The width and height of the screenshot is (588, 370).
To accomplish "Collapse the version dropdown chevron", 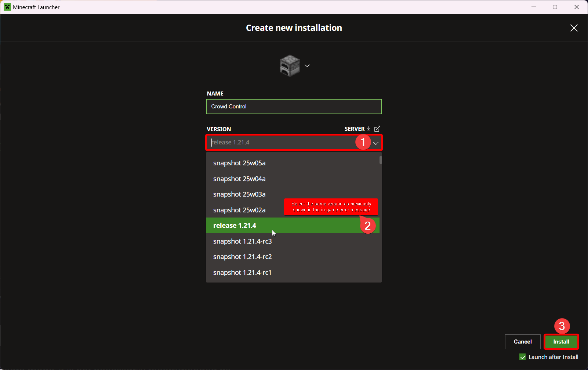I will 376,143.
